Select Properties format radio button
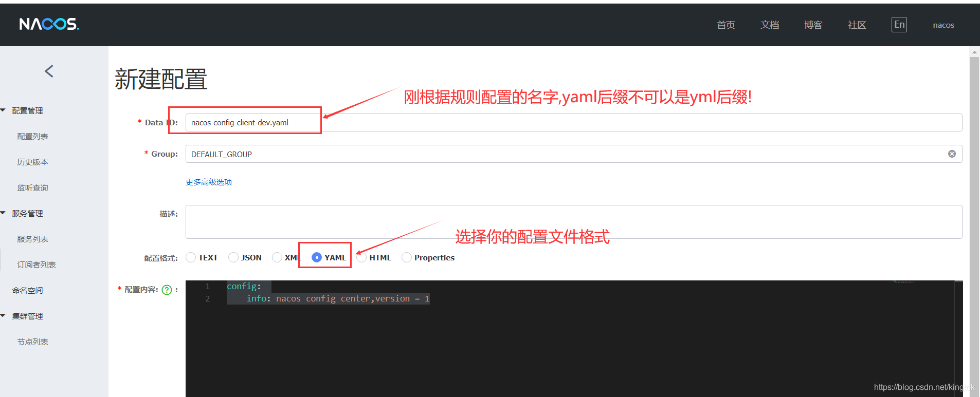This screenshot has width=980, height=397. pos(407,257)
